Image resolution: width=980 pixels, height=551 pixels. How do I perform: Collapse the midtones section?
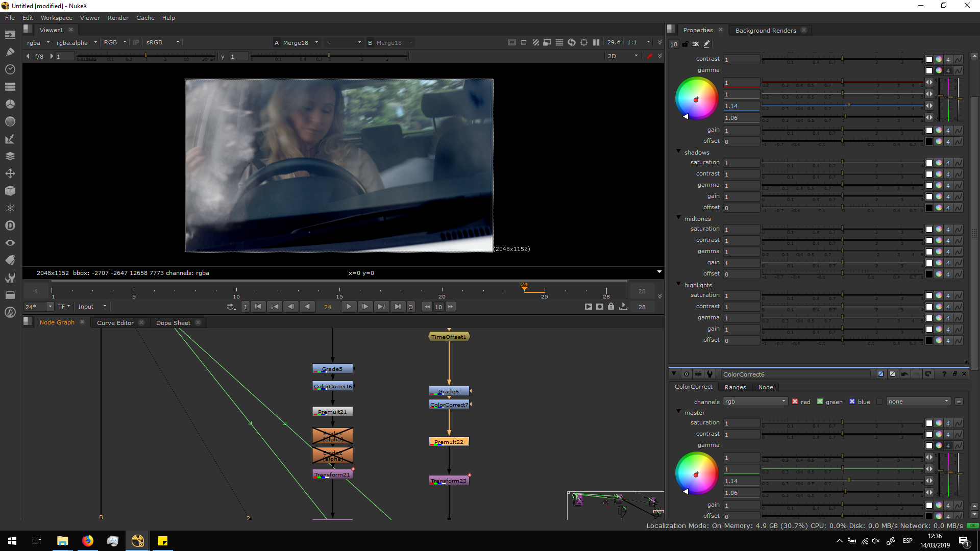[x=678, y=218]
